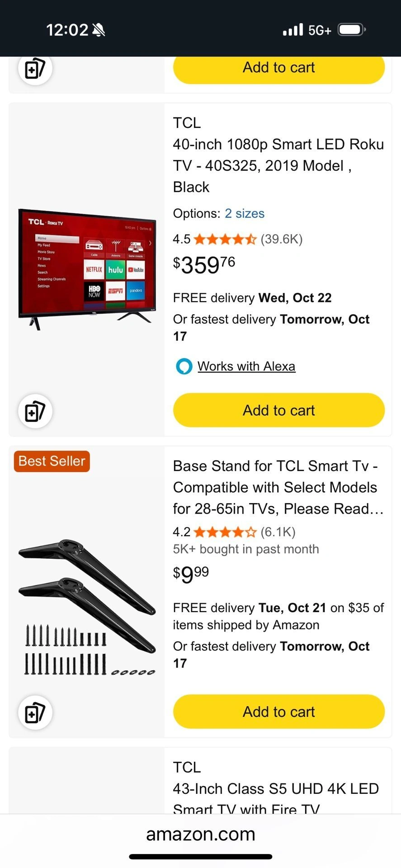The image size is (401, 868).
Task: Tap the muted bell icon in status bar
Action: coord(98,30)
